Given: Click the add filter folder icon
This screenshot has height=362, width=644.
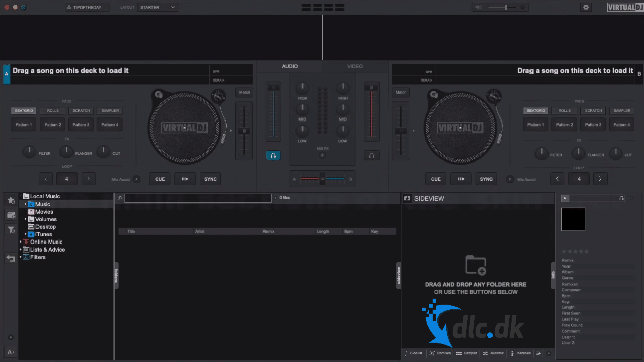Looking at the screenshot, I should (11, 230).
